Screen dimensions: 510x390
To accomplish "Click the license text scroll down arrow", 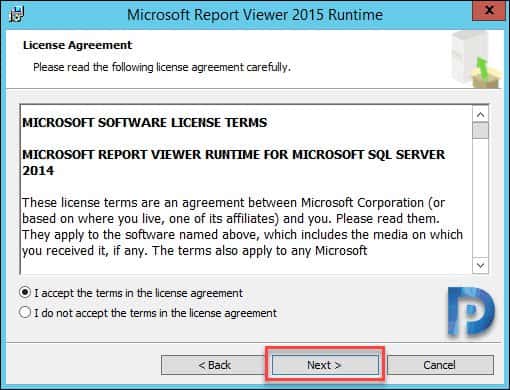I will tap(480, 265).
